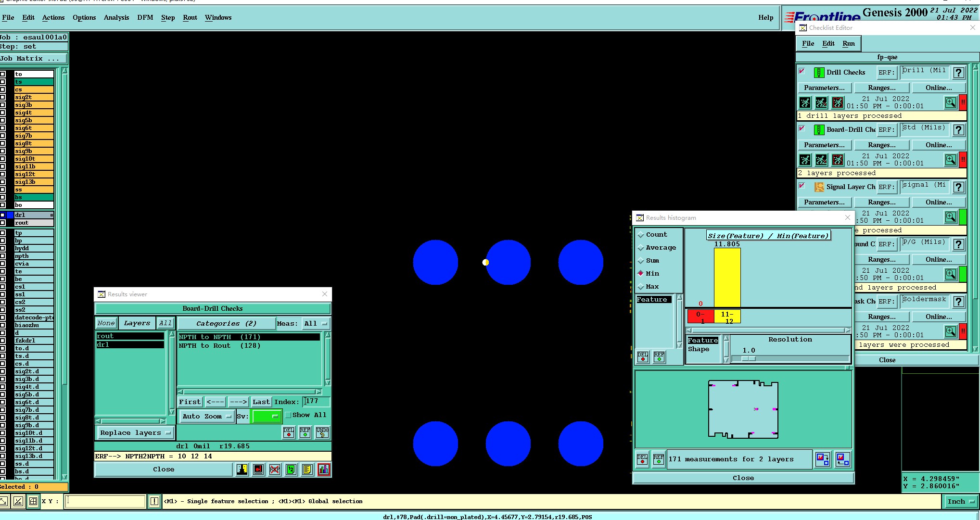
Task: Click REF icon in Results viewer
Action: (x=305, y=432)
